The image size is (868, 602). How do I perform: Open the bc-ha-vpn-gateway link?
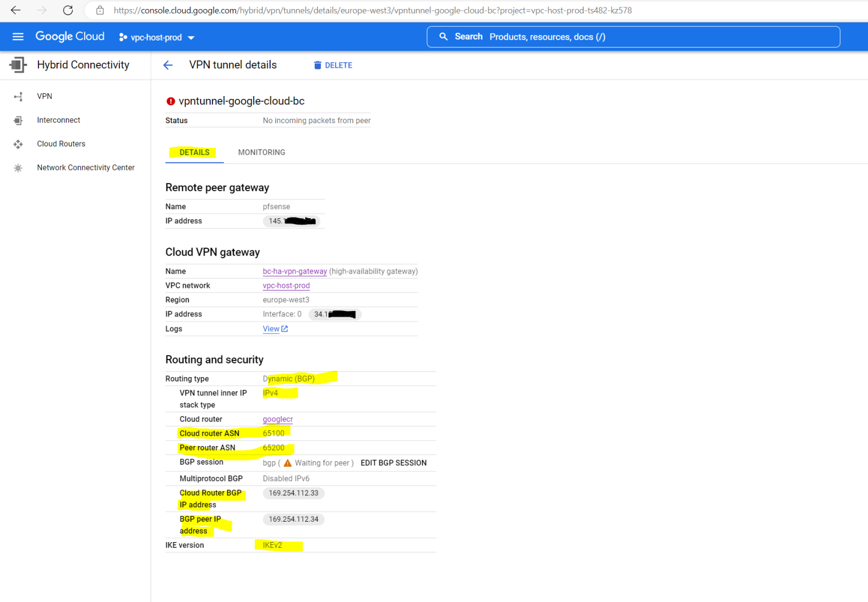pyautogui.click(x=294, y=271)
